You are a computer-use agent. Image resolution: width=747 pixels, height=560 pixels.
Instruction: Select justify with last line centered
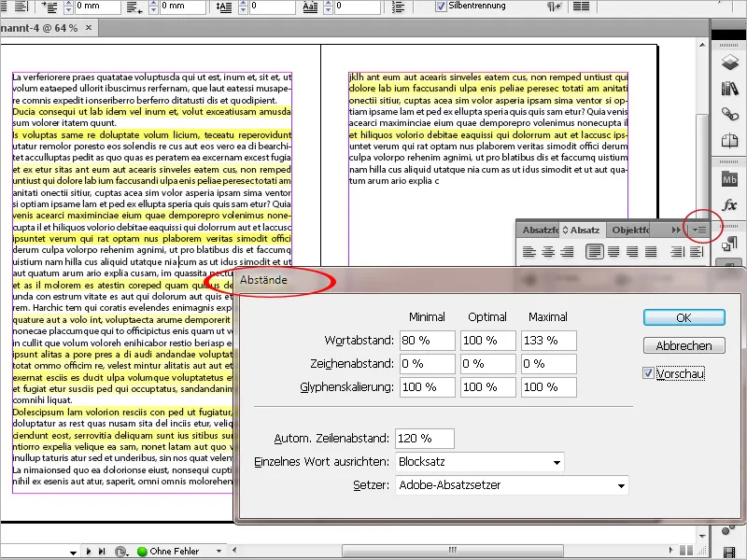point(613,251)
